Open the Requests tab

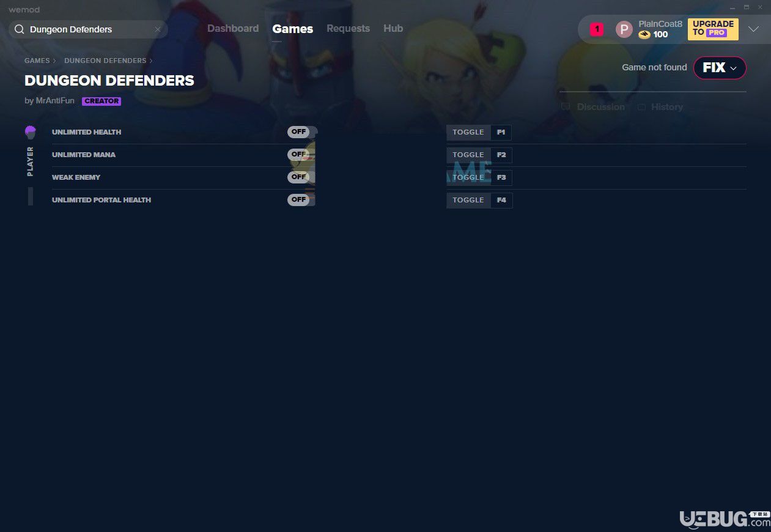pyautogui.click(x=348, y=29)
